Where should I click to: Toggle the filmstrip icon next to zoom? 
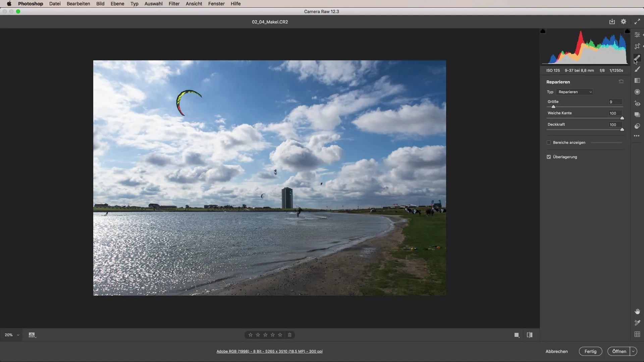(x=32, y=335)
